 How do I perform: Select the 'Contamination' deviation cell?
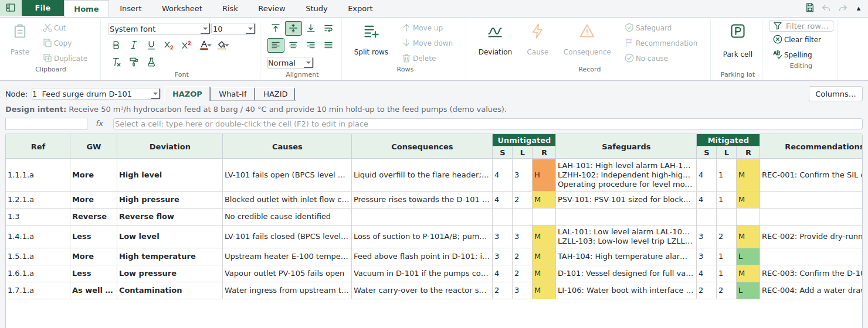click(x=169, y=290)
